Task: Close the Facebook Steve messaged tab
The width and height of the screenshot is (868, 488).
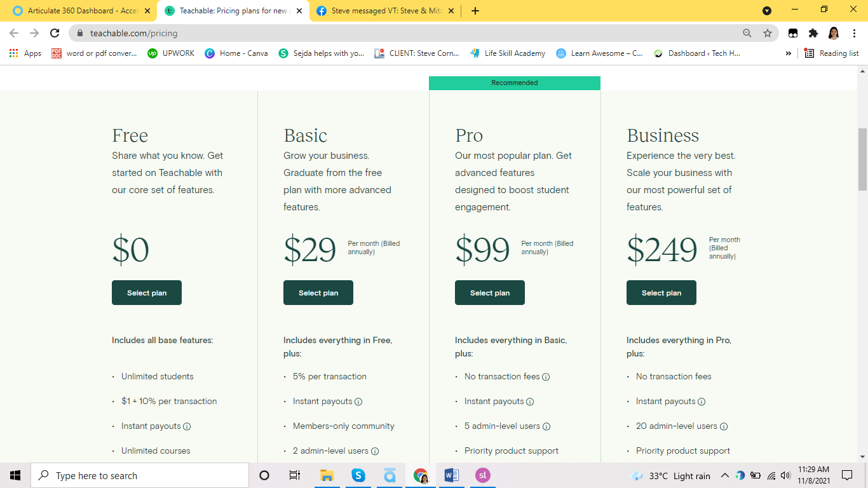Action: pyautogui.click(x=451, y=11)
